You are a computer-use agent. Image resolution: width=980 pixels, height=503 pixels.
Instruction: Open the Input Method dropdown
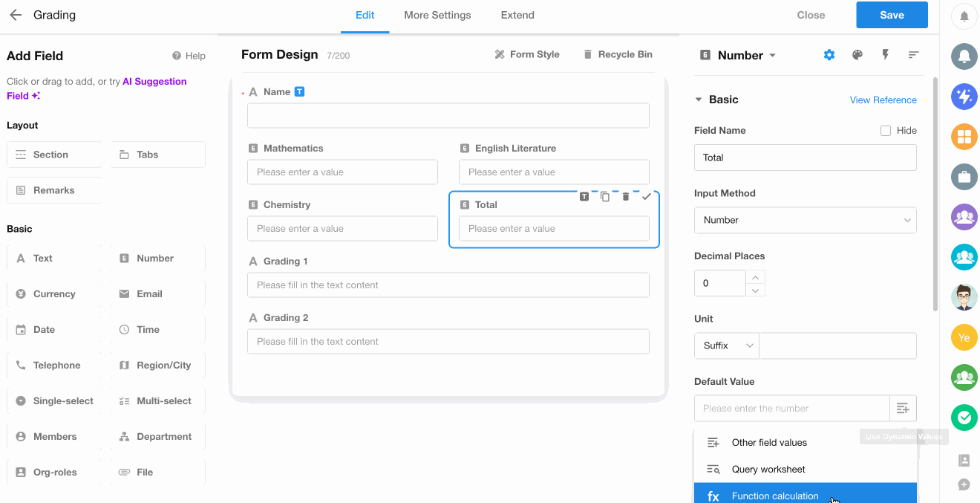(x=805, y=220)
